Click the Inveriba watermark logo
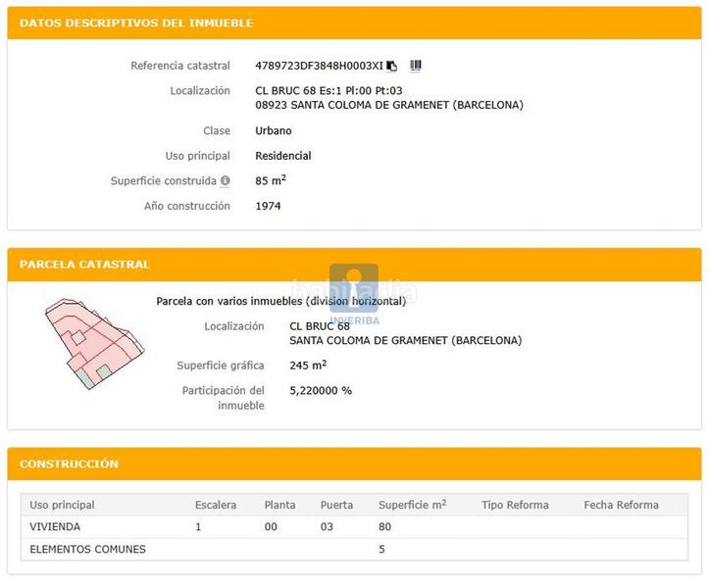The height and width of the screenshot is (588, 709). point(354,289)
